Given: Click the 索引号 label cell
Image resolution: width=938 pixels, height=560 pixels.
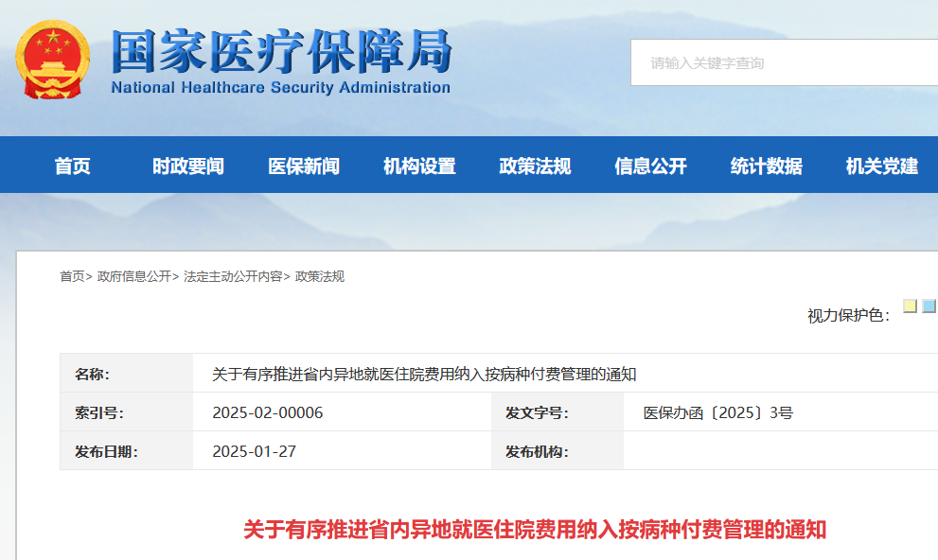Looking at the screenshot, I should tap(126, 412).
